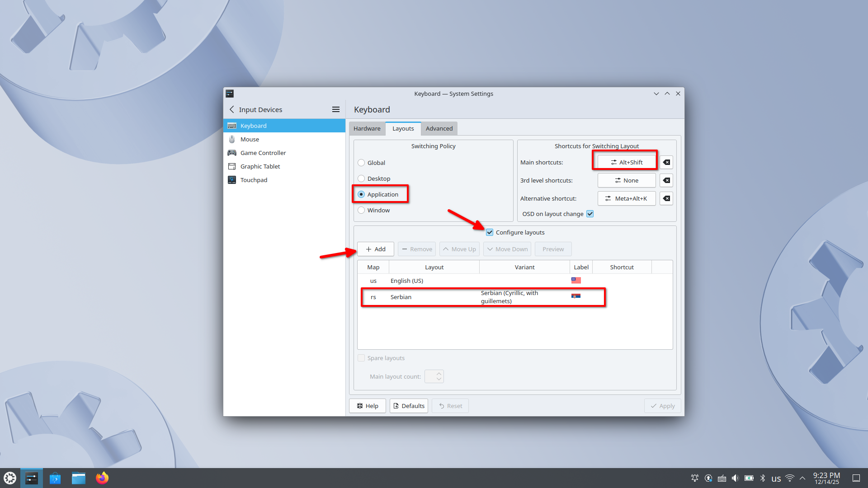Launch Firefox from the taskbar
868x488 pixels.
coord(102,478)
